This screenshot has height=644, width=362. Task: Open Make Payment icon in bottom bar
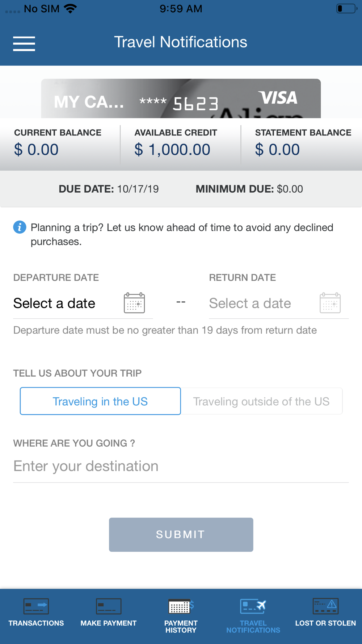point(109,606)
